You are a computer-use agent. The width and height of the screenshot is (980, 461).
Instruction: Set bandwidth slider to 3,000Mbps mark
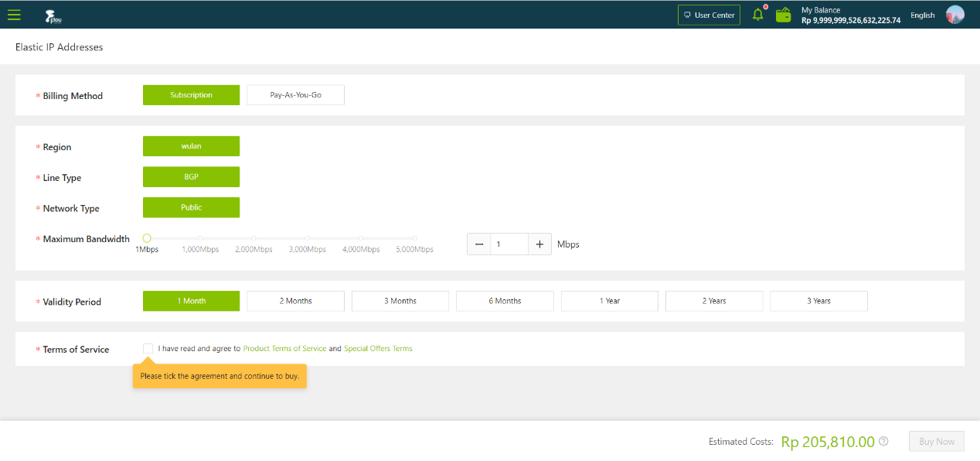click(x=307, y=238)
